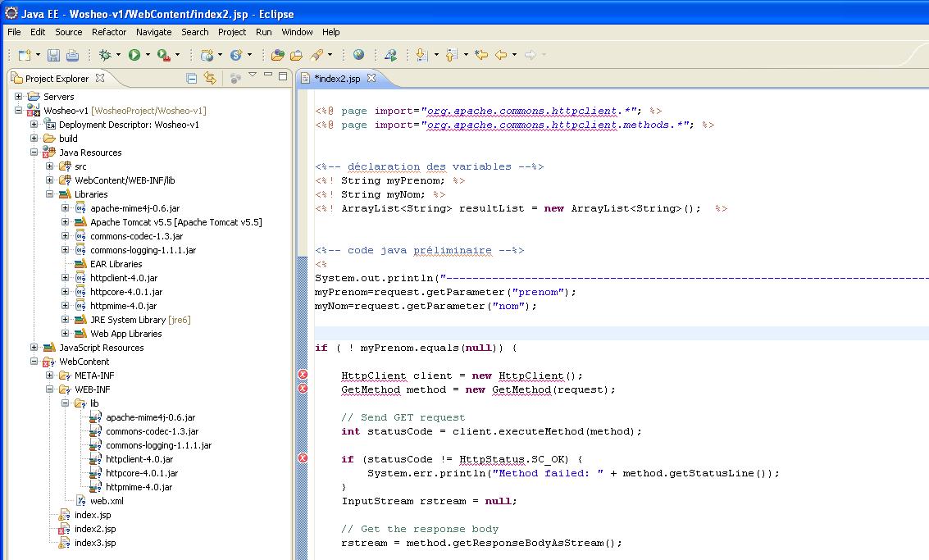Start the Debug bug icon

105,55
